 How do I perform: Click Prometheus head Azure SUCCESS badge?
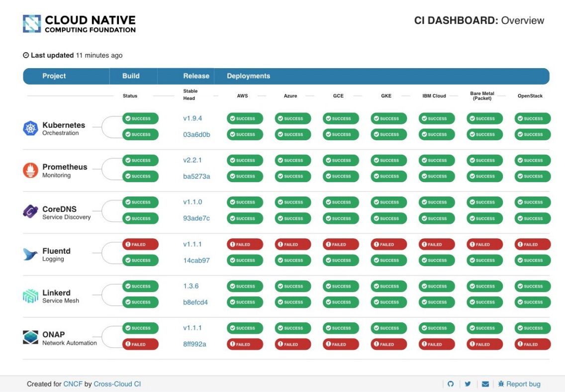292,176
